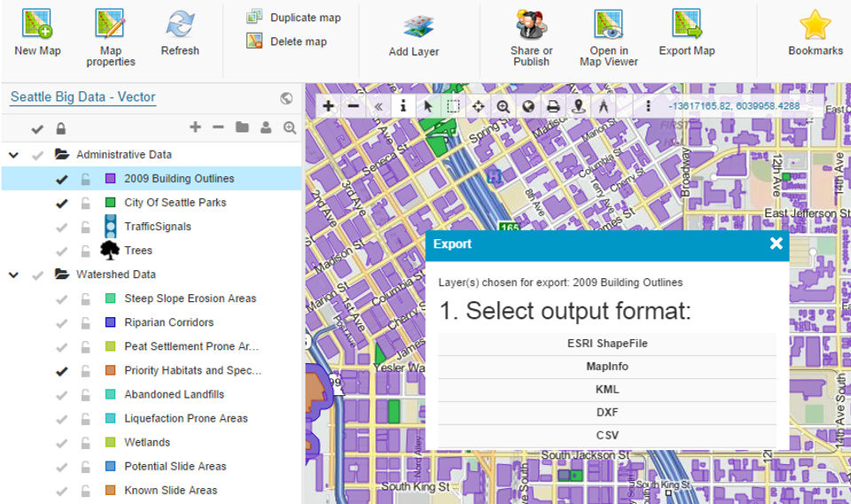The height and width of the screenshot is (504, 851).
Task: Click Open in Map Viewer
Action: pos(608,37)
